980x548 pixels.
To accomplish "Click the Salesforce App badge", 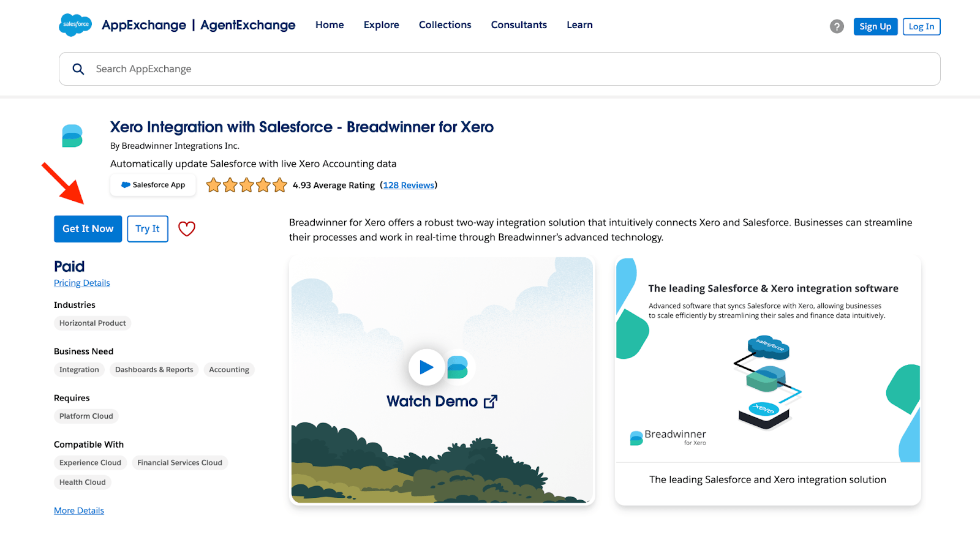I will (153, 184).
